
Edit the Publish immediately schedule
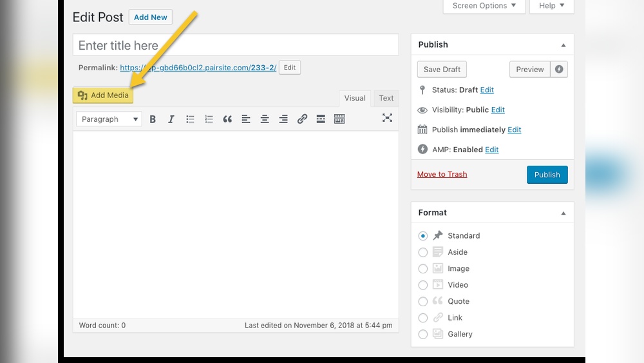pyautogui.click(x=514, y=130)
